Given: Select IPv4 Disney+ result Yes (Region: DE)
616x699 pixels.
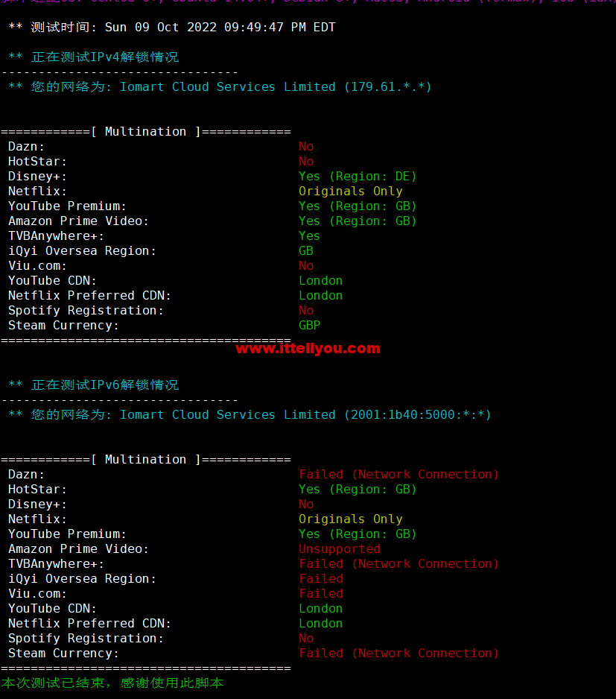Looking at the screenshot, I should click(358, 177).
